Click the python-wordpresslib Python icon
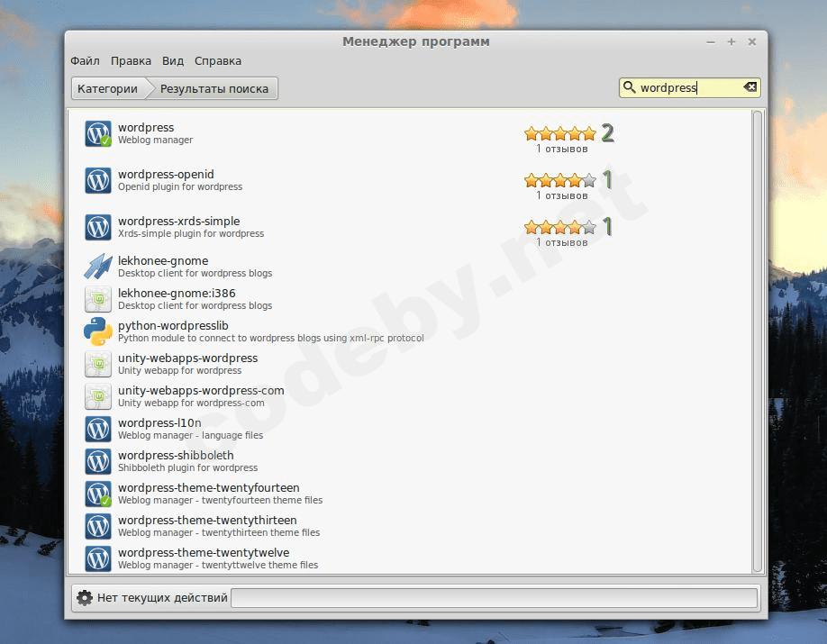The width and height of the screenshot is (827, 644). (98, 331)
